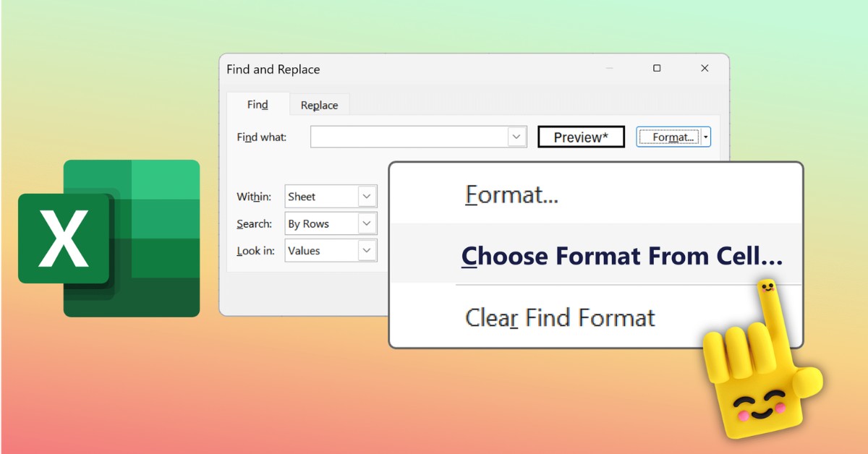Click the Sheet value in the Within box
The image size is (868, 454).
(321, 197)
